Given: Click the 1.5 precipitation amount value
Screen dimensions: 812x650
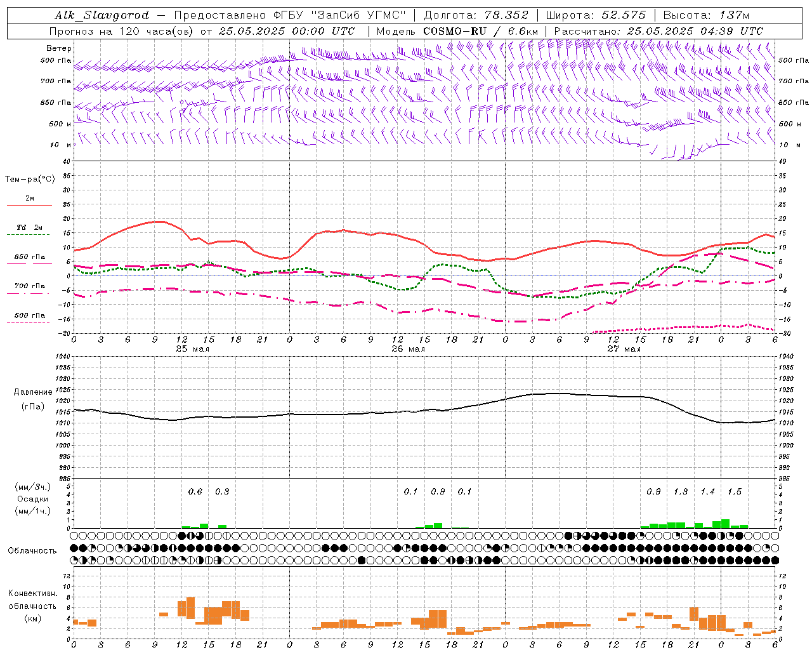Looking at the screenshot, I should pyautogui.click(x=735, y=492).
